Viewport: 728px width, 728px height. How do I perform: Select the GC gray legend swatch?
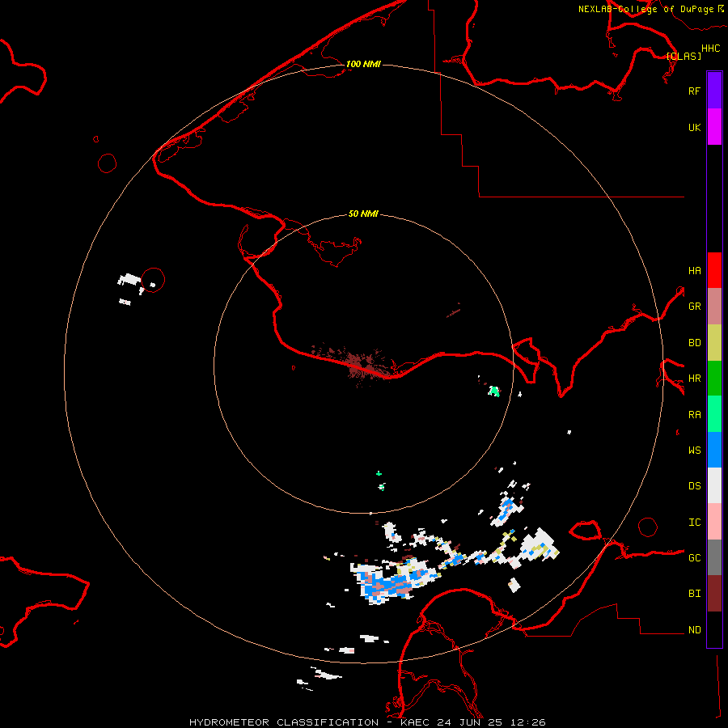tap(714, 557)
